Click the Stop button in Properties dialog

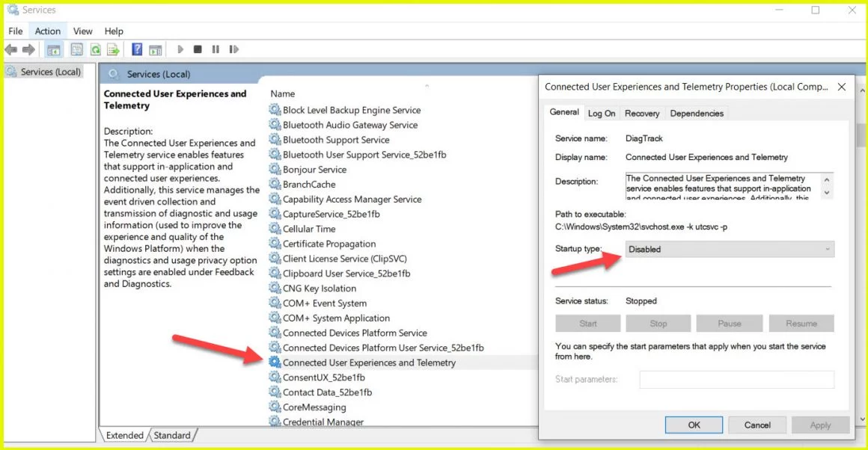coord(658,324)
